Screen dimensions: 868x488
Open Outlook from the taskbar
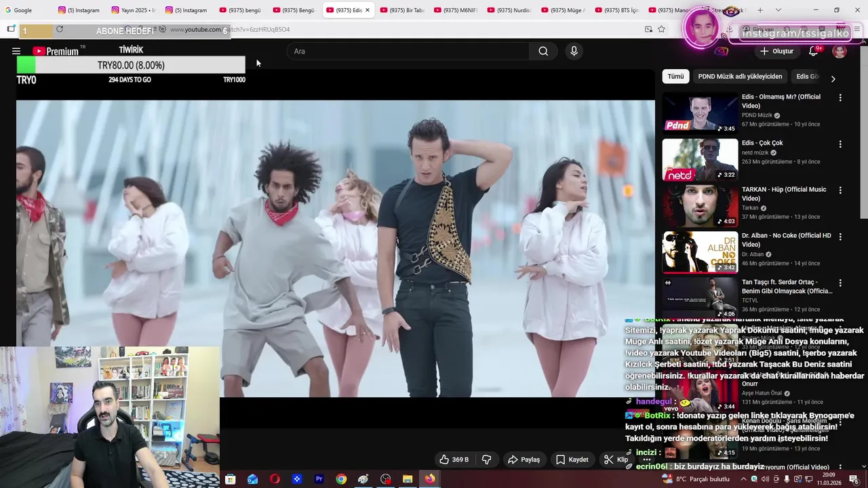point(252,479)
